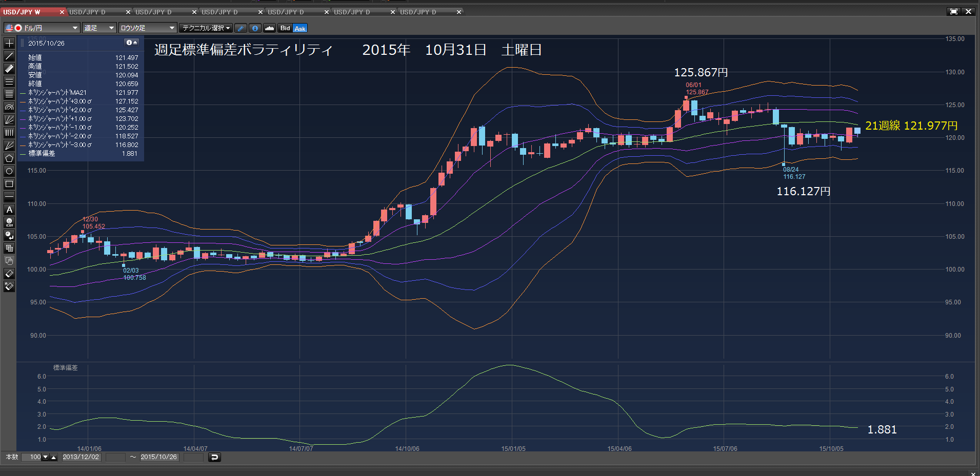Increase bar count with up arrow
This screenshot has width=980, height=476.
click(x=53, y=457)
